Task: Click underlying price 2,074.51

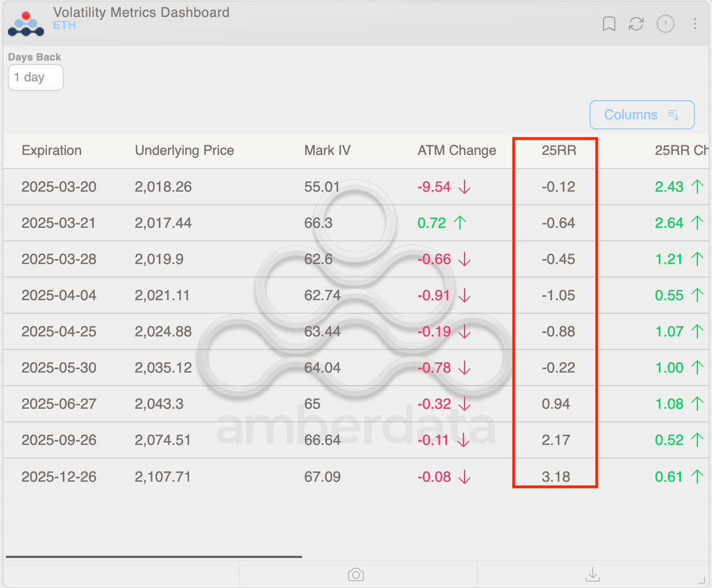Action: [163, 440]
